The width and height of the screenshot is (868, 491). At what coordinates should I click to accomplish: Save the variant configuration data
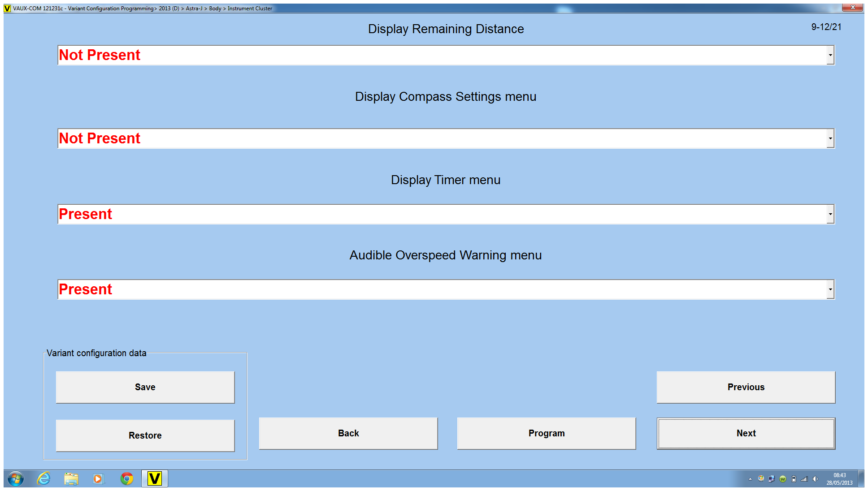[x=145, y=387]
